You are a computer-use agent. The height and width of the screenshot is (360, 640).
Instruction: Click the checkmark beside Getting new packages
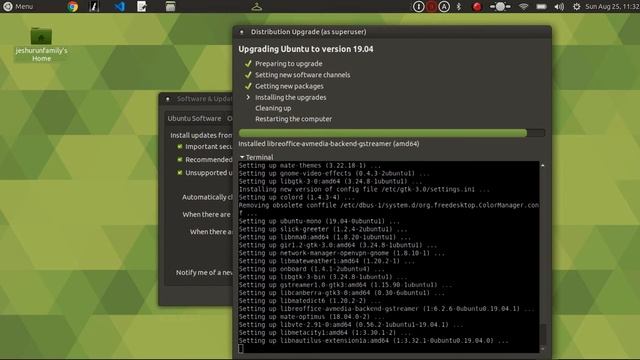[x=248, y=86]
